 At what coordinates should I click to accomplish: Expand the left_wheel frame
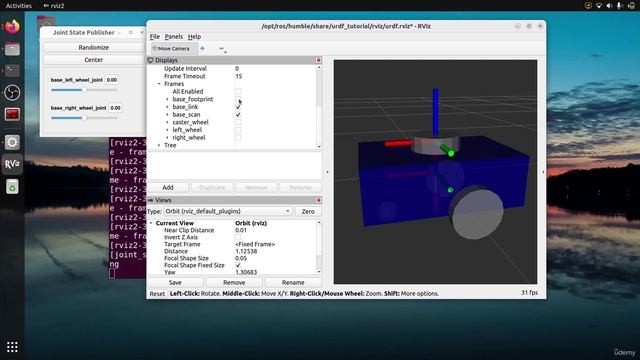pyautogui.click(x=167, y=130)
